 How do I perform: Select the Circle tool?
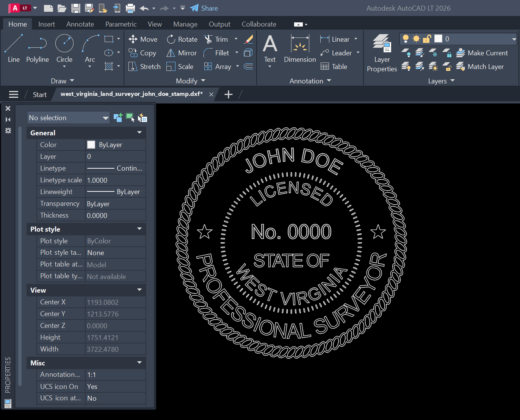pyautogui.click(x=64, y=49)
